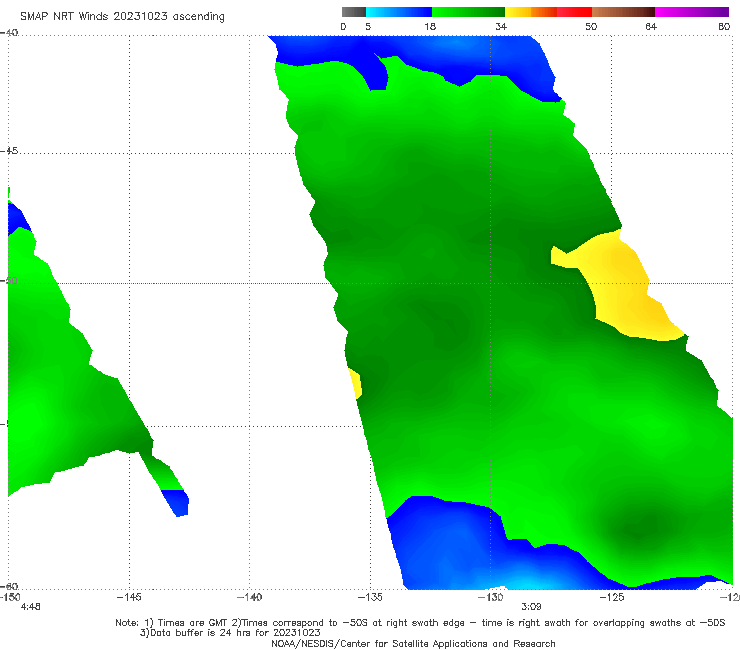Screen dimensions: 740x650
Task: Click the latitude label '-60'
Action: (9, 586)
